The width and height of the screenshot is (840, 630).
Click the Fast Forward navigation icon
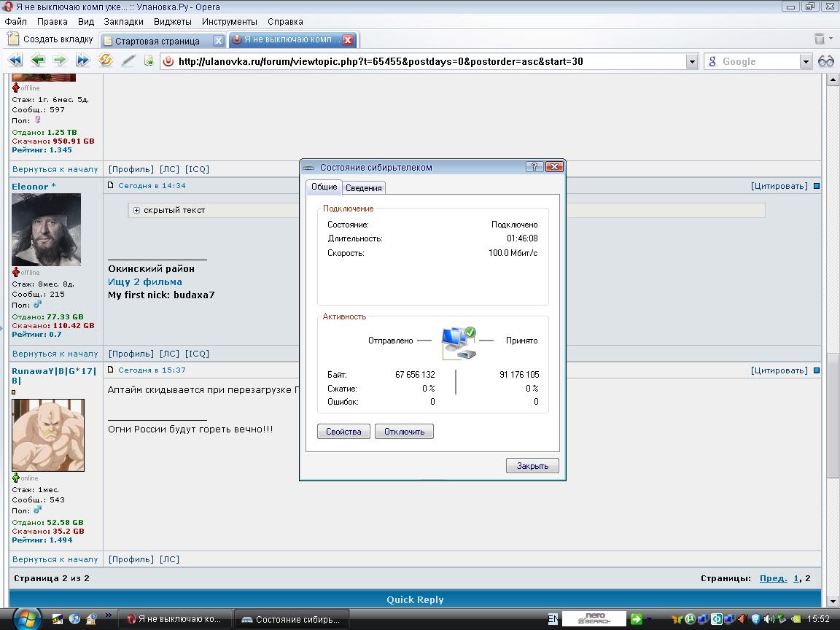click(x=83, y=61)
